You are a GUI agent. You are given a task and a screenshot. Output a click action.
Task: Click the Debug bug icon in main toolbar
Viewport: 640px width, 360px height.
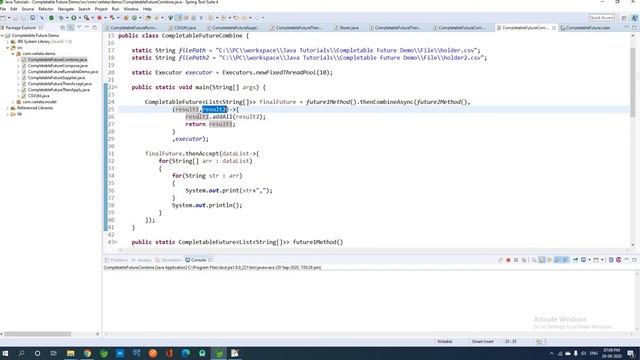(61, 18)
